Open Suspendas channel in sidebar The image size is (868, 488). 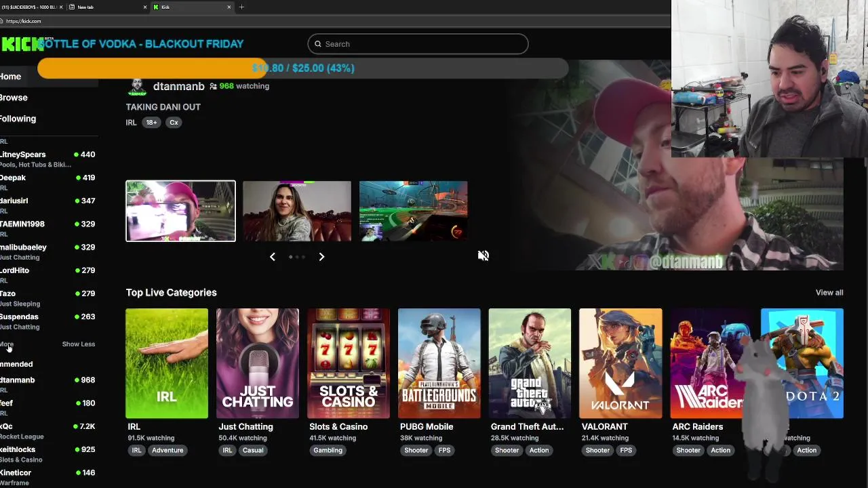click(49, 321)
